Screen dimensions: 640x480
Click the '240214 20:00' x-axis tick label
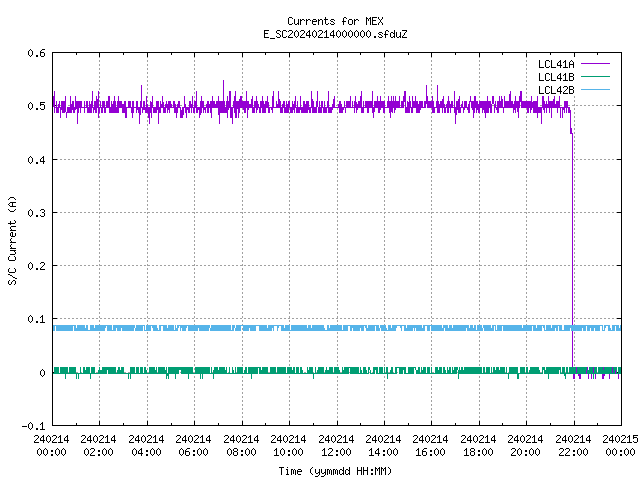[x=525, y=446]
